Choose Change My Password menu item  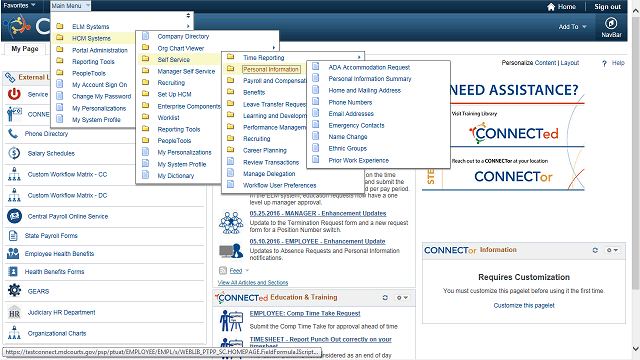click(102, 97)
